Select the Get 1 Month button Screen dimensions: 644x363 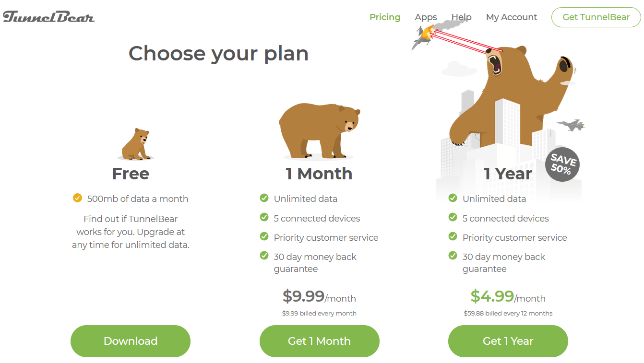point(320,341)
